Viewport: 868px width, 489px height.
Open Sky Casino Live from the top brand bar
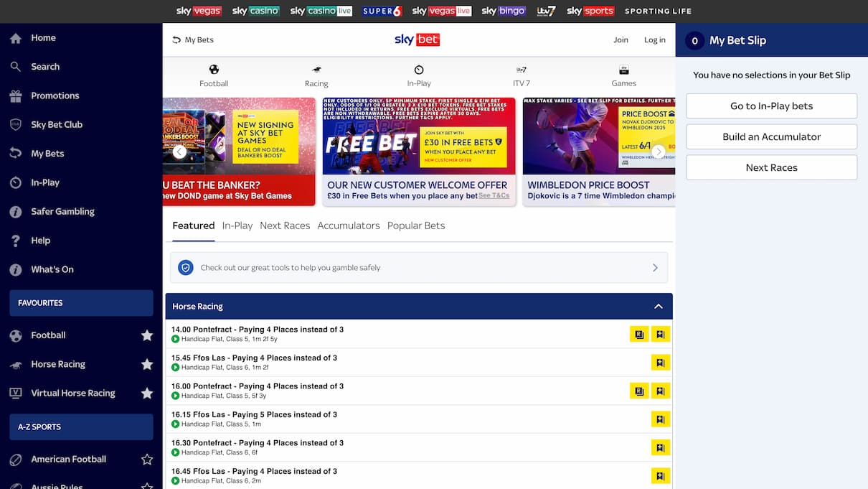321,11
